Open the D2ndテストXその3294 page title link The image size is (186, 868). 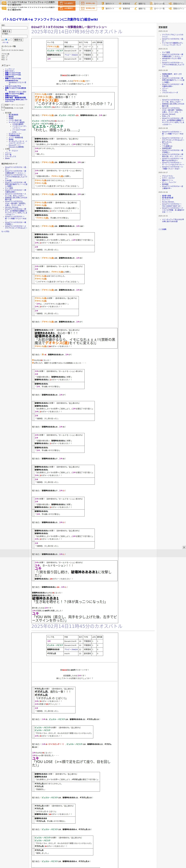pyautogui.click(x=69, y=27)
